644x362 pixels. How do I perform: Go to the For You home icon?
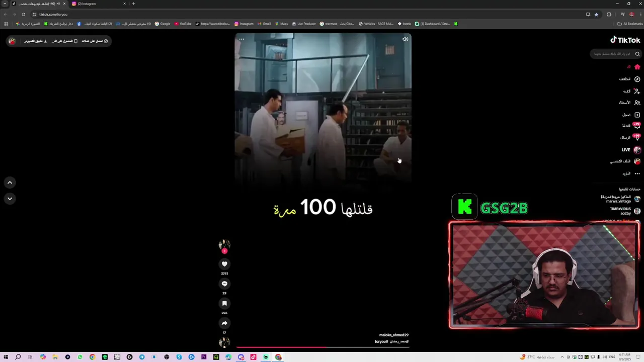pyautogui.click(x=637, y=67)
